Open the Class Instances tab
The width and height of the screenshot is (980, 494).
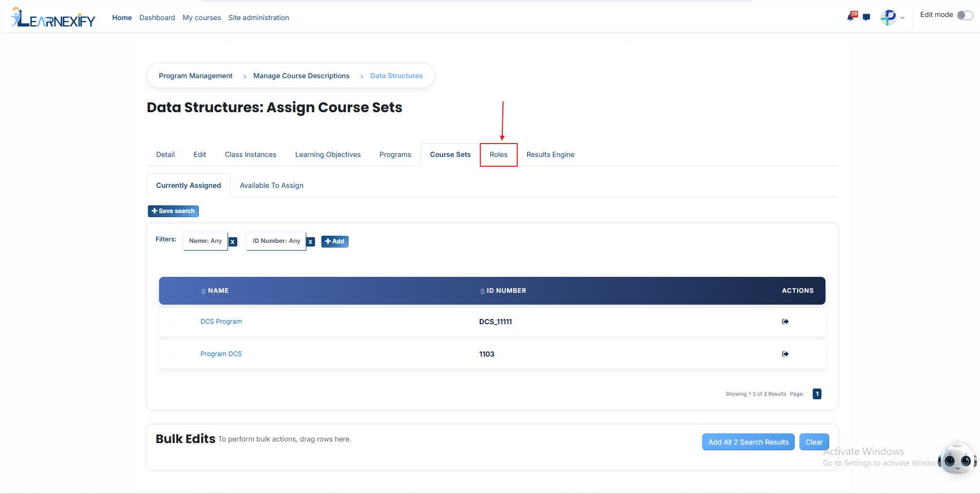coord(251,155)
